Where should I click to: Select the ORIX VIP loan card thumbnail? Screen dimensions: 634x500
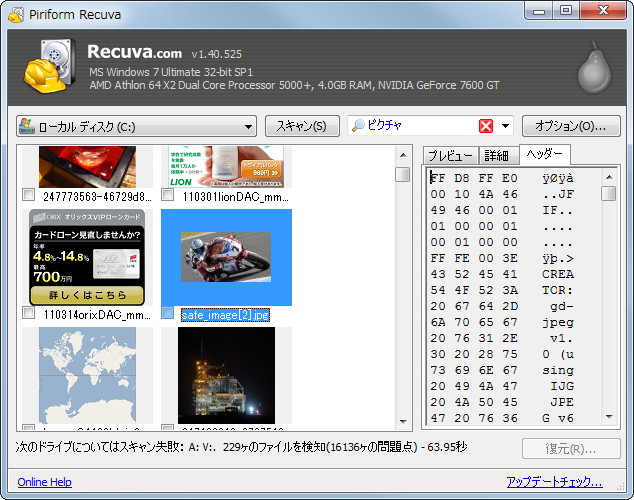point(87,257)
